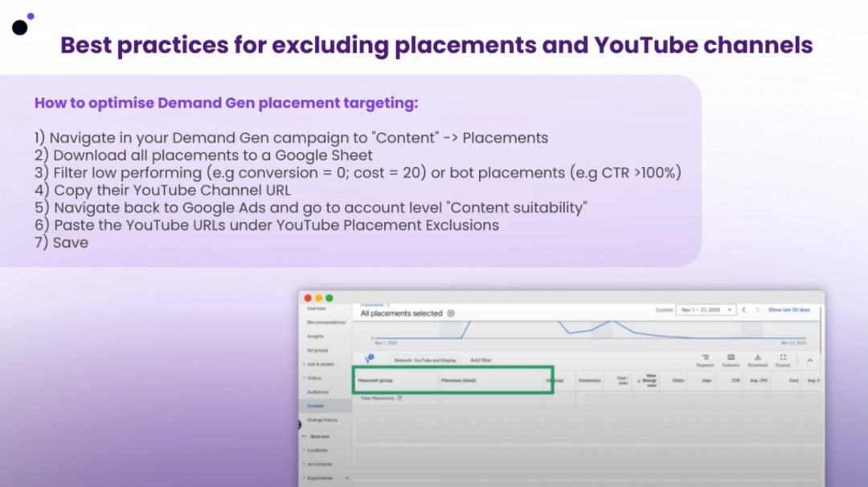Click the Total Placements row label
The image size is (868, 487).
pyautogui.click(x=378, y=398)
